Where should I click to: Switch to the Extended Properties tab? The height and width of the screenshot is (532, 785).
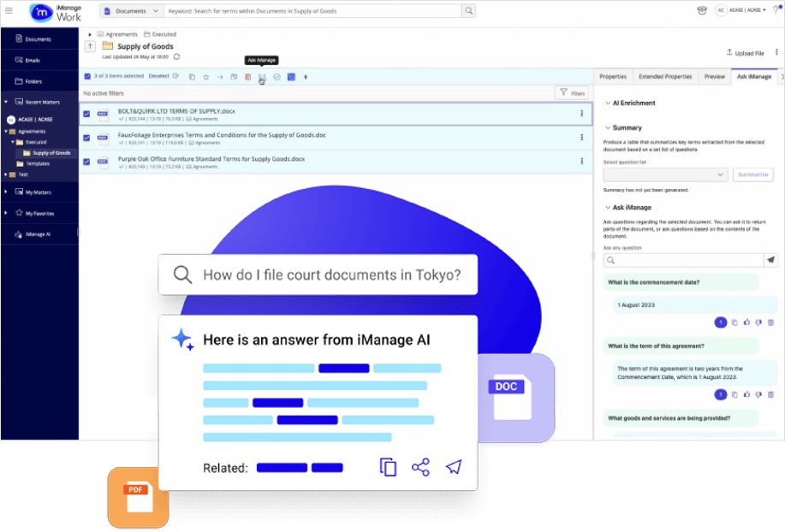(665, 76)
